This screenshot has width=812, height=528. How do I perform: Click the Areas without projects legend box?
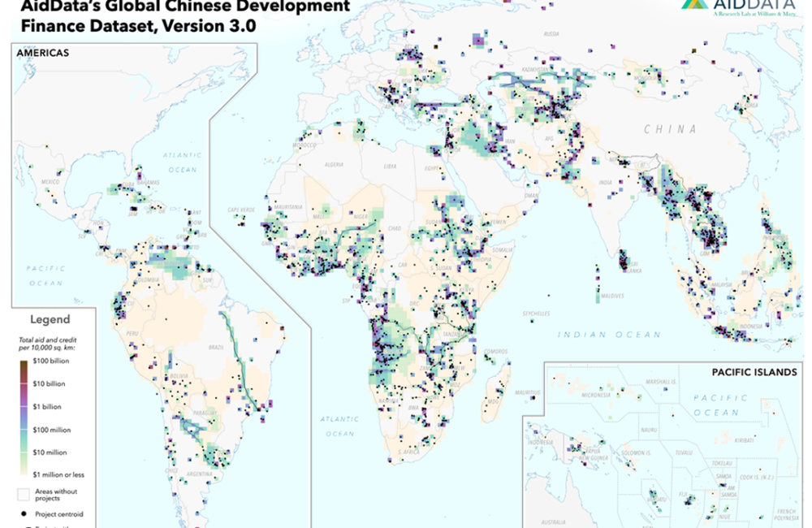pyautogui.click(x=23, y=493)
